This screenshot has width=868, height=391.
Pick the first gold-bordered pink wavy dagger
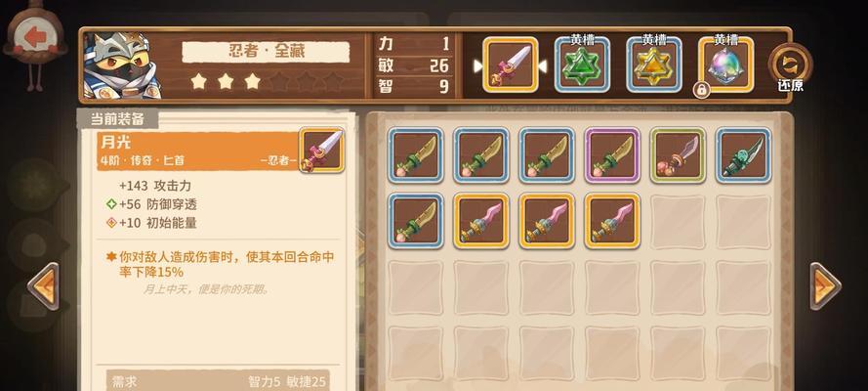tap(481, 220)
